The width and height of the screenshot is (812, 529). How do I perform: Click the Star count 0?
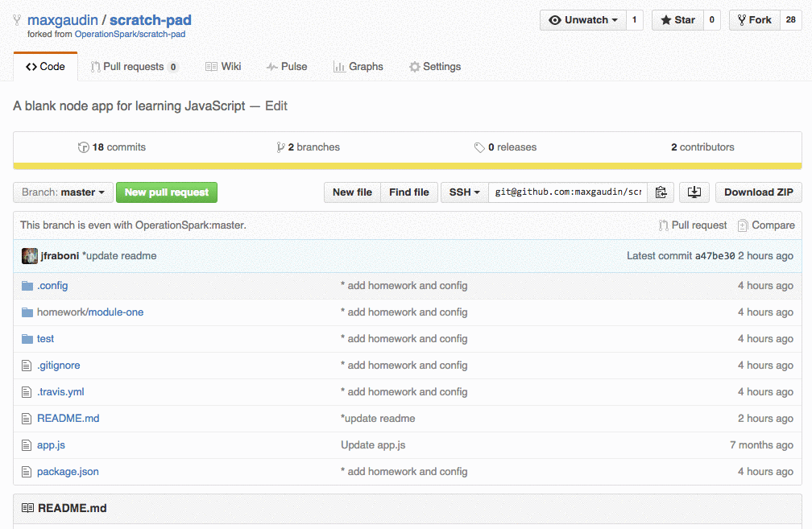711,20
